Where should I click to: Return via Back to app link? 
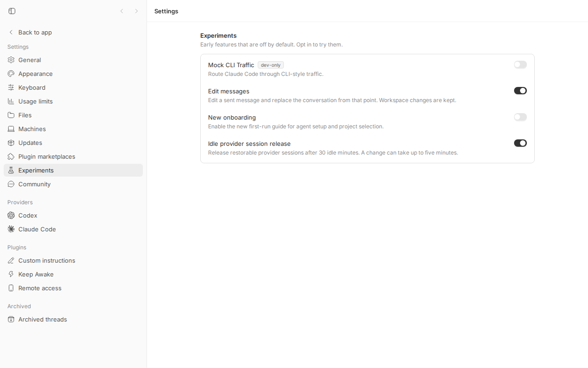tap(73, 32)
